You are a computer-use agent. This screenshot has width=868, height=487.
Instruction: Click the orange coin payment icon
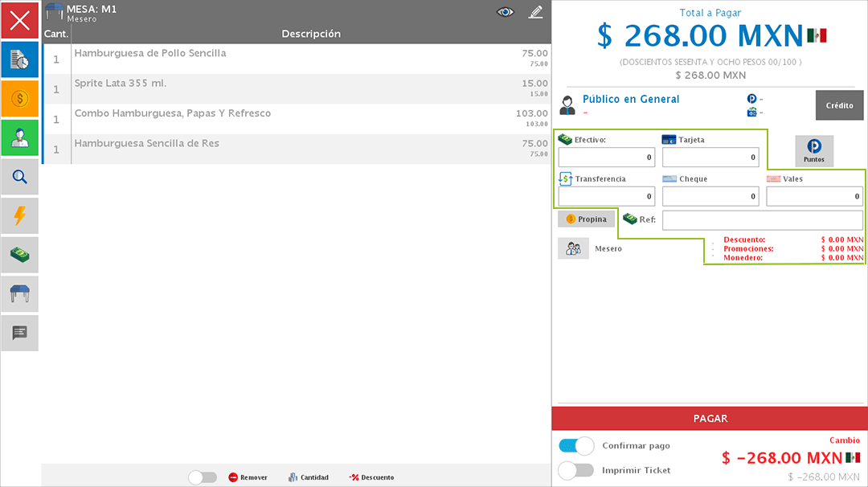coord(20,98)
